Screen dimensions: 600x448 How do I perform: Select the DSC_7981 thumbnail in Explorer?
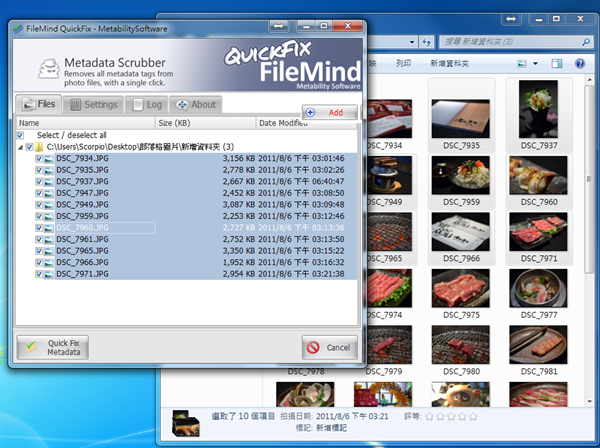(x=538, y=345)
